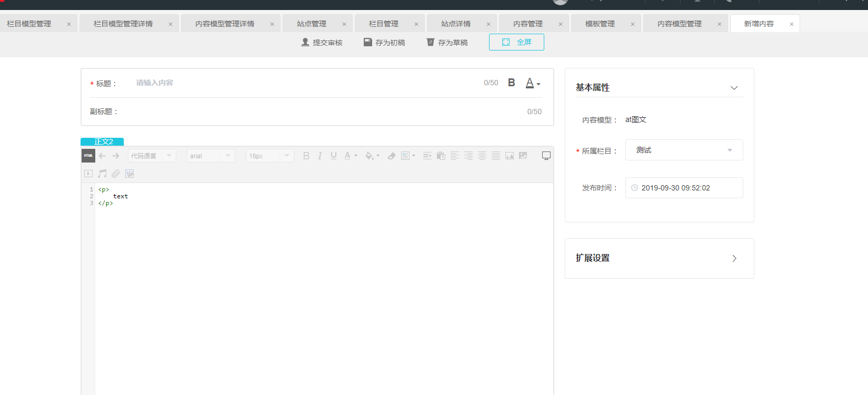868x395 pixels.
Task: Open the title font color dropdown
Action: tap(533, 83)
